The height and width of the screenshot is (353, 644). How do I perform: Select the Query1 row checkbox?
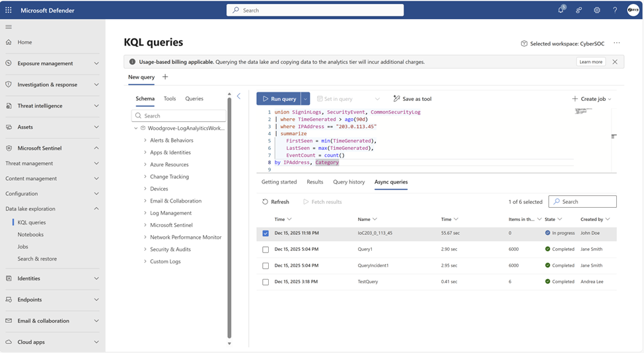pyautogui.click(x=266, y=249)
